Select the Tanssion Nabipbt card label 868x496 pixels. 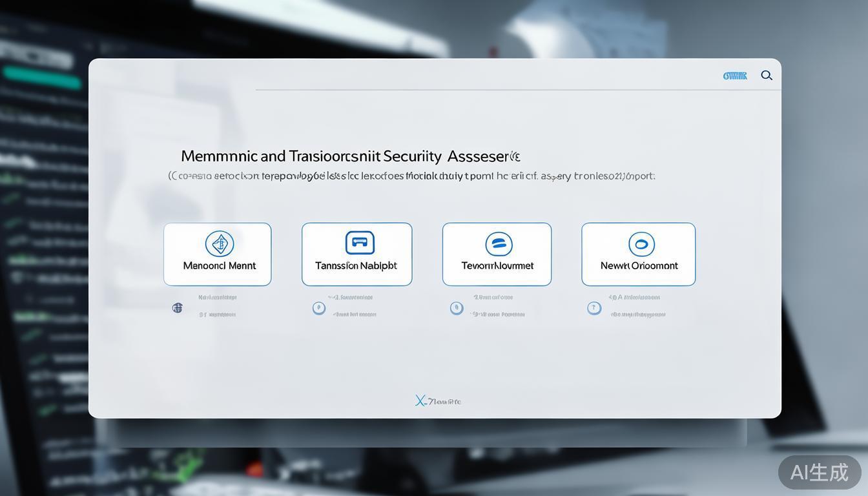pos(356,265)
